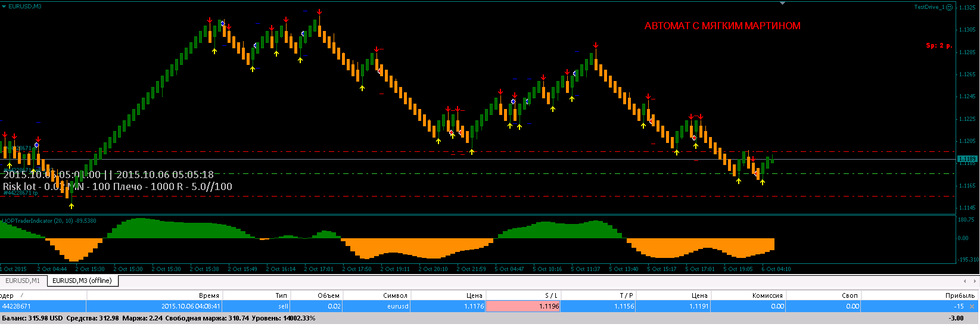Close order 44228671 with the X icon
Image resolution: width=980 pixels, height=330 pixels.
coord(972,306)
